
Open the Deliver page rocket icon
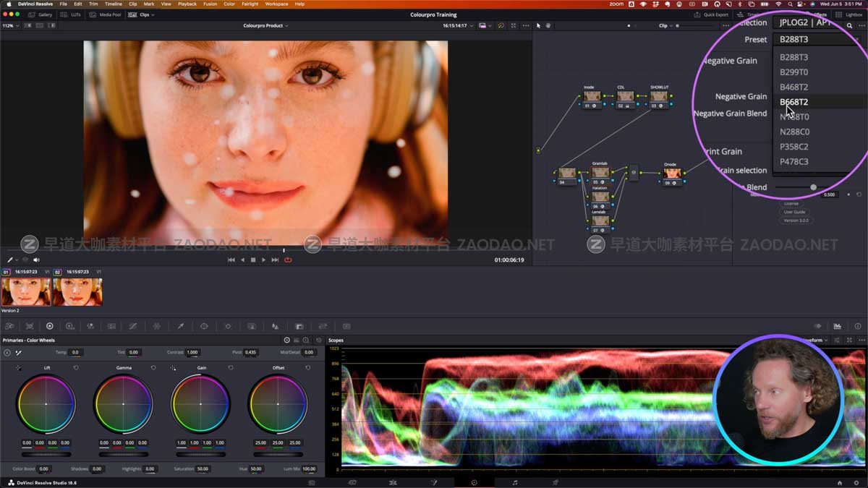click(556, 482)
